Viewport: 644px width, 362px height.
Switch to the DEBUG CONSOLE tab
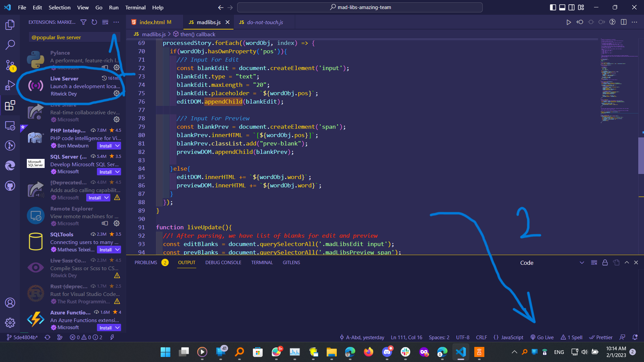(x=223, y=262)
